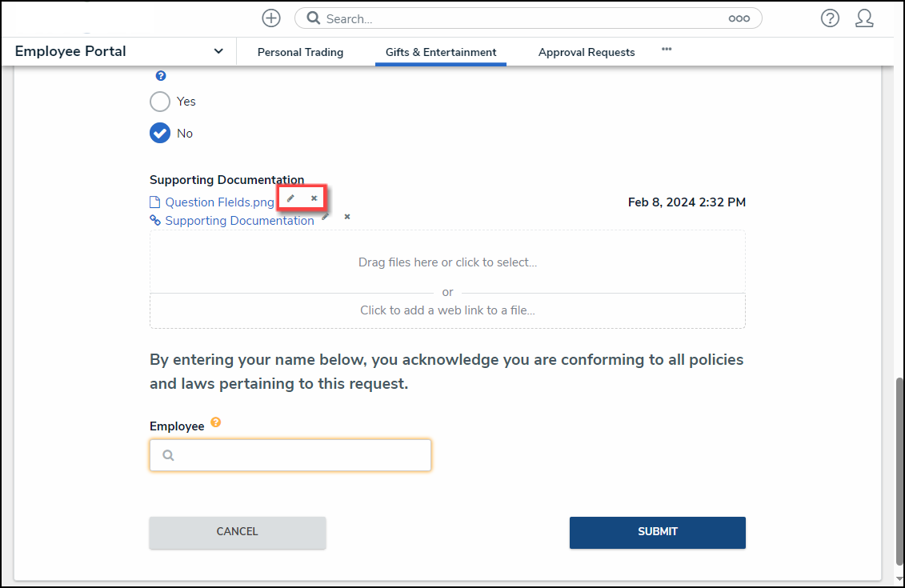
Task: Click edit pencil for Question Fields.png
Action: tap(290, 198)
